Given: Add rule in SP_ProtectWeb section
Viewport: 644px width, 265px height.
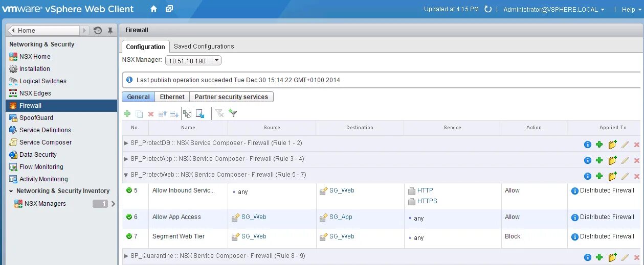Looking at the screenshot, I should pyautogui.click(x=599, y=176).
